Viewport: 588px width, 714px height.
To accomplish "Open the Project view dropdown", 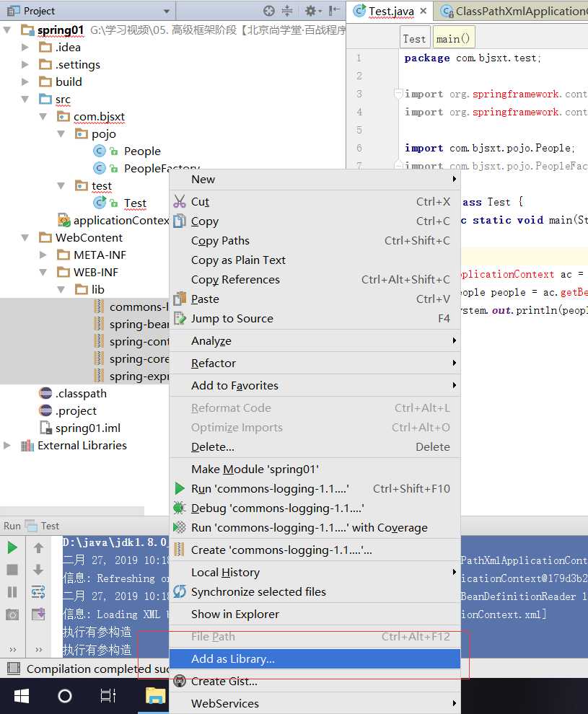I will click(167, 11).
